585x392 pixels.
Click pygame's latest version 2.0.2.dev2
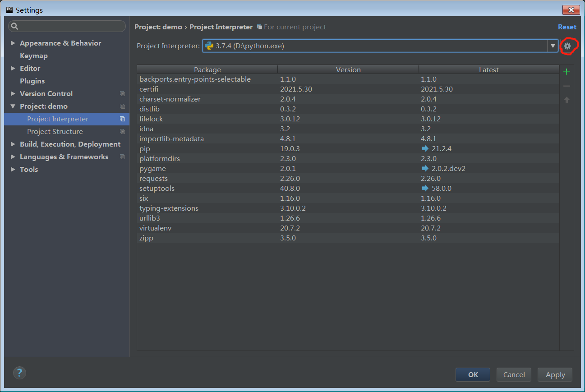pyautogui.click(x=448, y=169)
